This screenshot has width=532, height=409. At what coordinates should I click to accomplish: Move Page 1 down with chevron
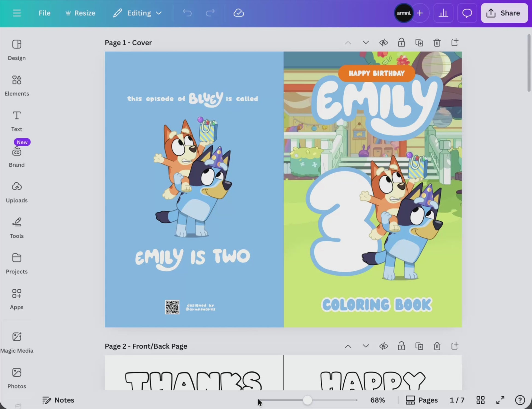pyautogui.click(x=366, y=43)
